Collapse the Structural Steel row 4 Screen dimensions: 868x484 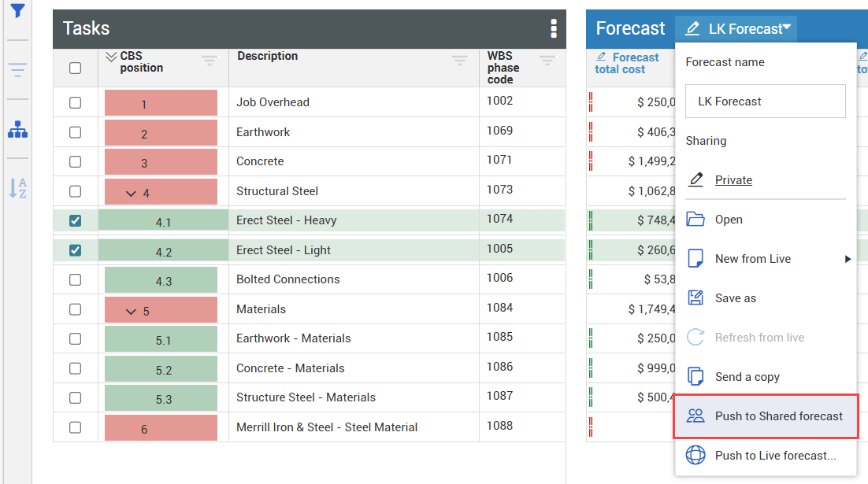click(131, 193)
